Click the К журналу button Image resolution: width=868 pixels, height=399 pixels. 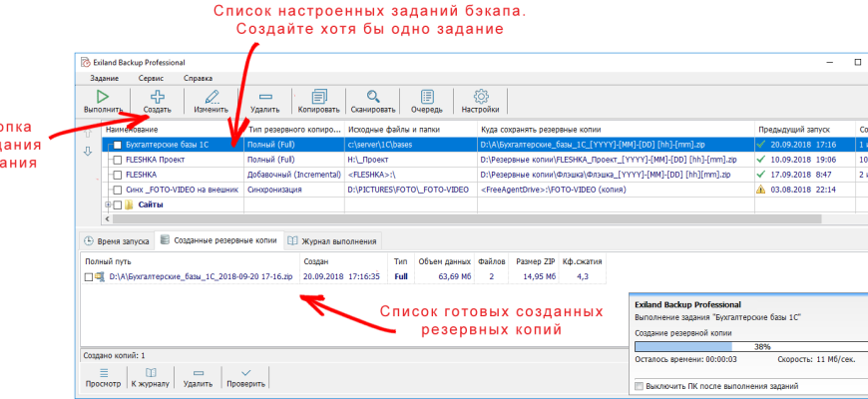point(148,377)
